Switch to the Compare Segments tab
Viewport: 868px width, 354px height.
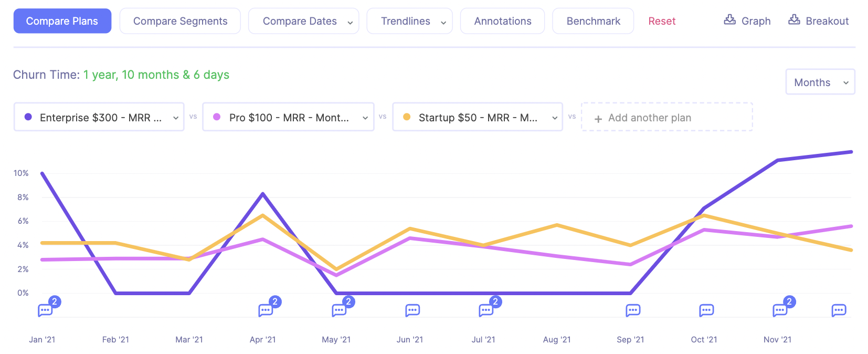click(x=180, y=21)
